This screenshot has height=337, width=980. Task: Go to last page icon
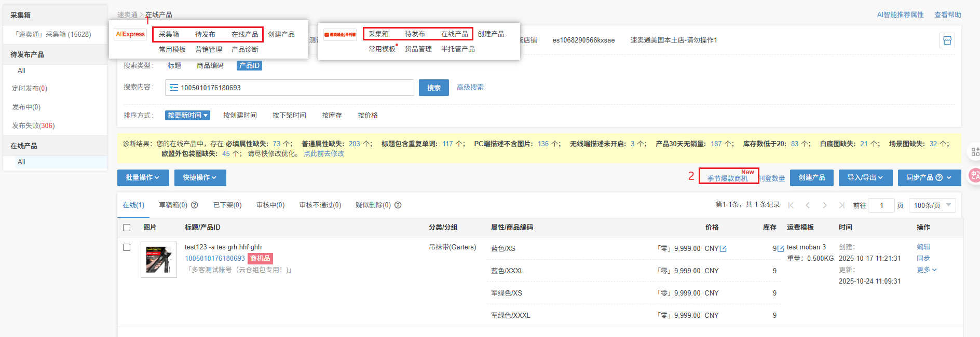841,205
